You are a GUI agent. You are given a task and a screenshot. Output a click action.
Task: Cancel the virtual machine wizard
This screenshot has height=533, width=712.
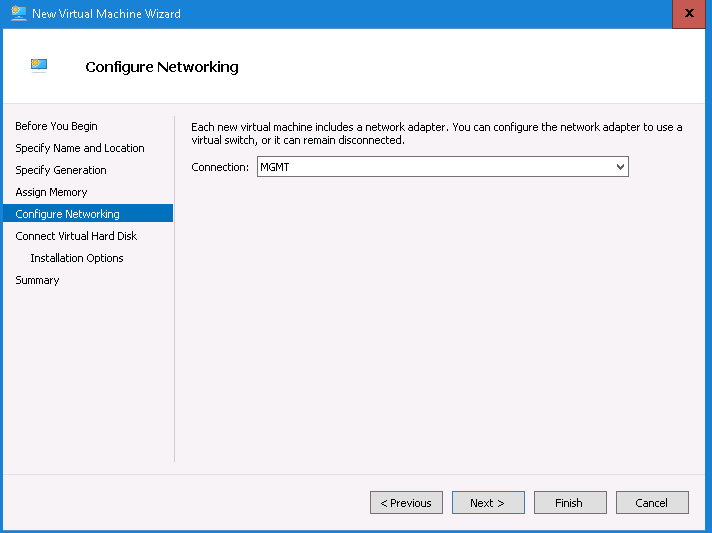(x=652, y=503)
